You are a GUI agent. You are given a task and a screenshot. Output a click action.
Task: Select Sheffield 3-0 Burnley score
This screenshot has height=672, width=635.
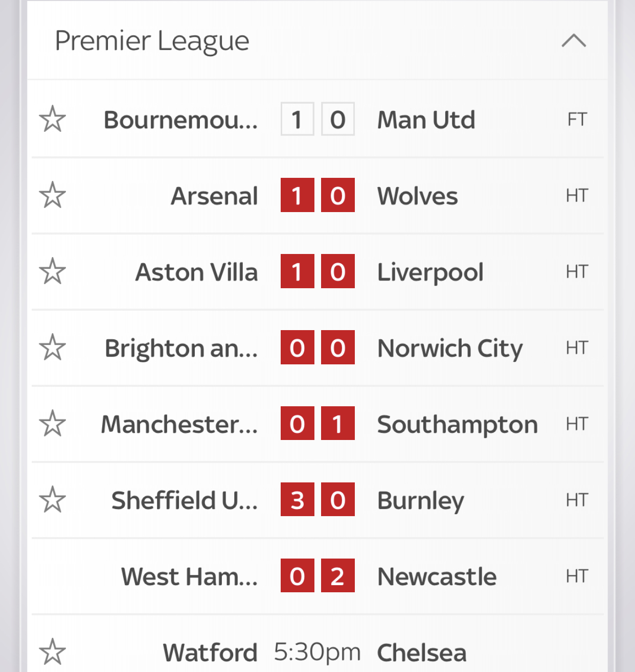[x=318, y=500]
